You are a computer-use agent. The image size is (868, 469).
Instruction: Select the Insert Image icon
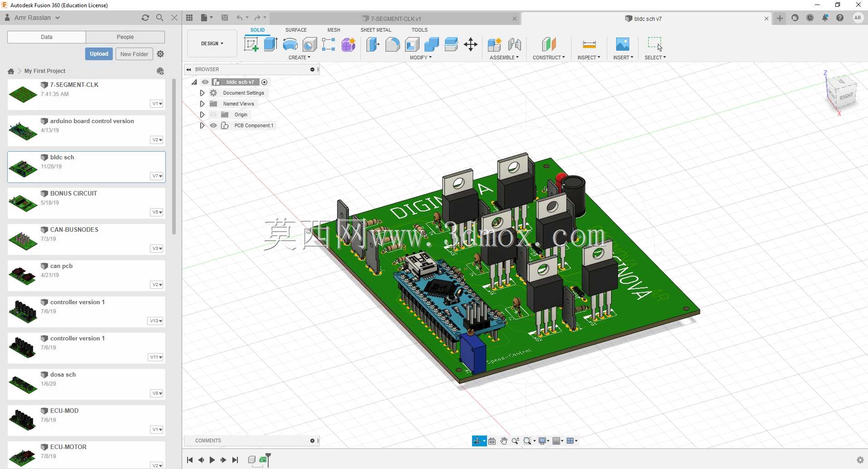622,44
